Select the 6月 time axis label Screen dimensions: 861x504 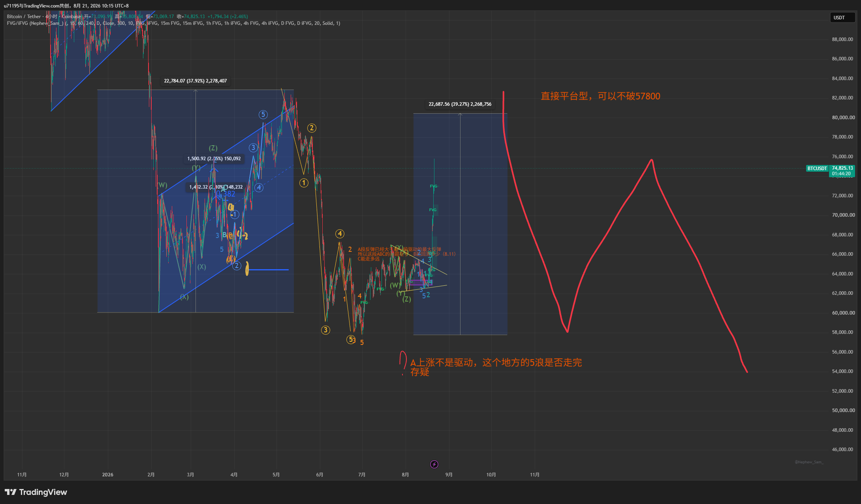(320, 475)
